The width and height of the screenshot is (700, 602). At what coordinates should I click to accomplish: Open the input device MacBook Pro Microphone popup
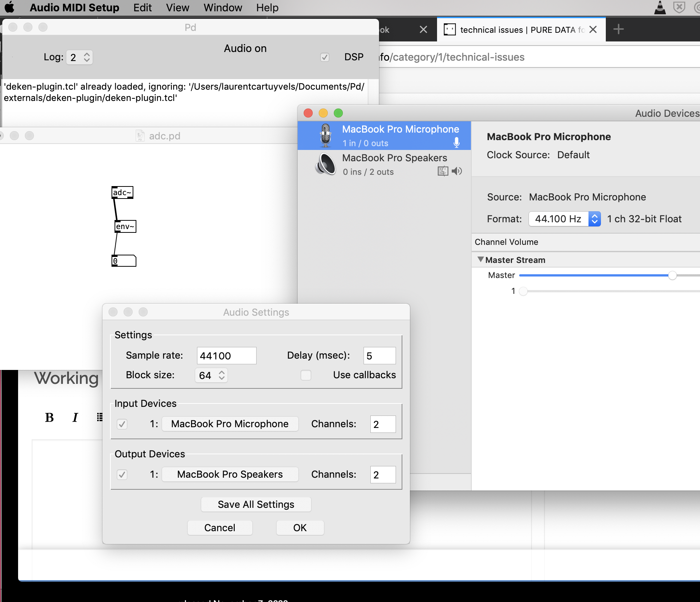(x=230, y=424)
